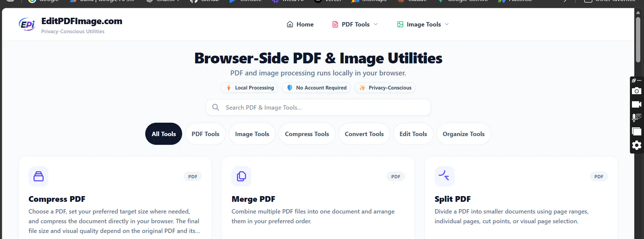
Task: Click the PDF tag on Split PDF card
Action: (599, 177)
